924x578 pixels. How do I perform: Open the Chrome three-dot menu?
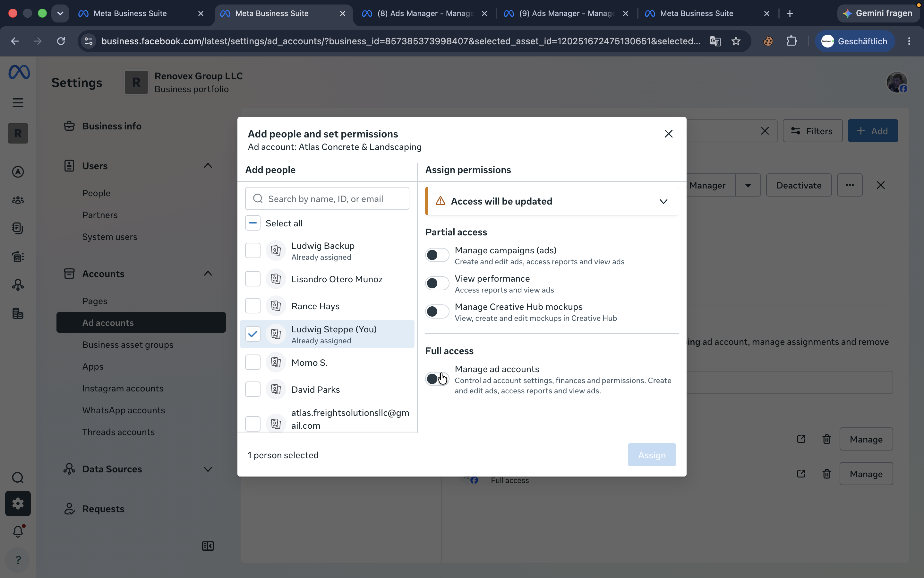909,41
